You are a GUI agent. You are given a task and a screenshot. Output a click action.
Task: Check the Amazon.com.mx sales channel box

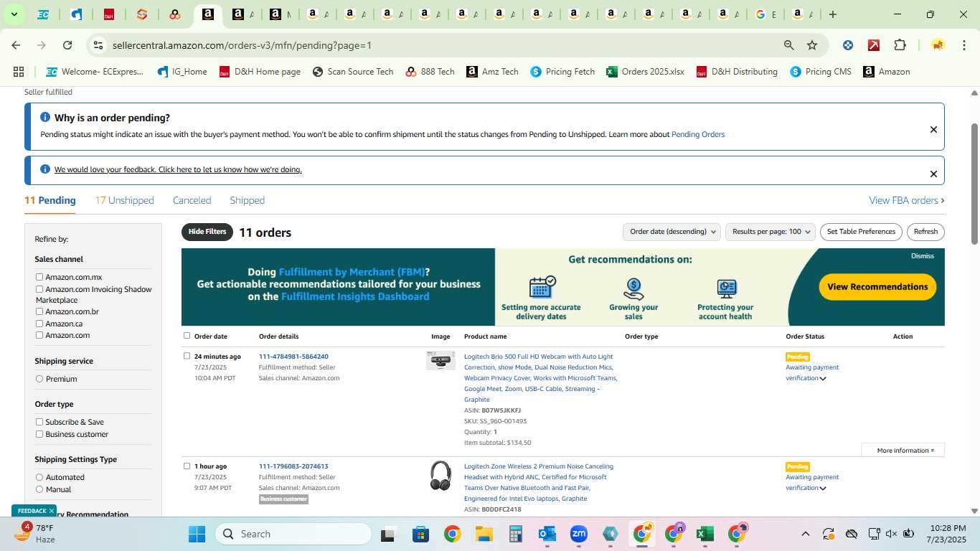pos(39,277)
